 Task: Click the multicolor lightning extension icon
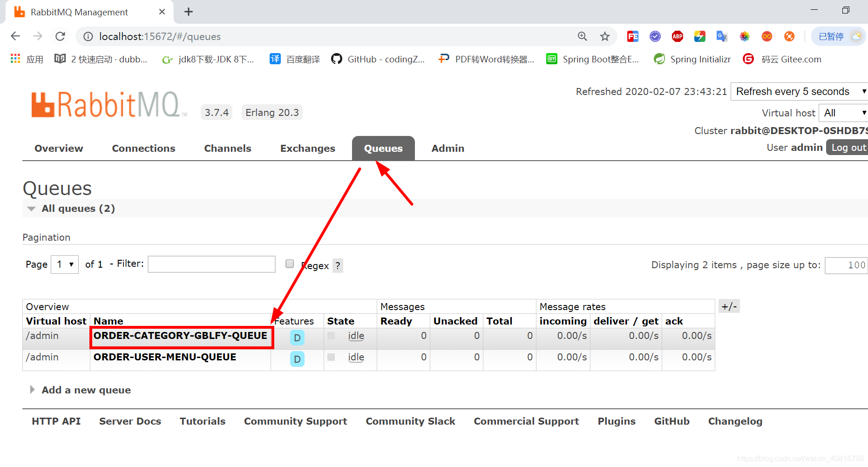(x=700, y=36)
